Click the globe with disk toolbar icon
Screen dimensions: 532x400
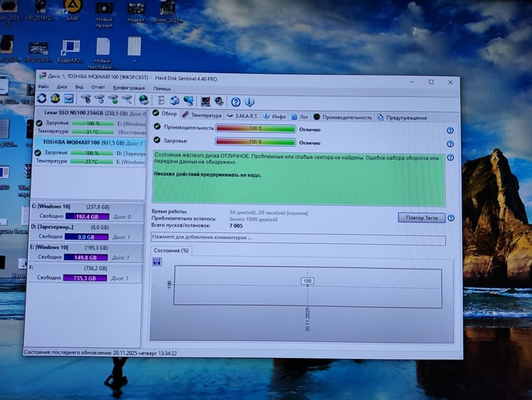[x=144, y=100]
